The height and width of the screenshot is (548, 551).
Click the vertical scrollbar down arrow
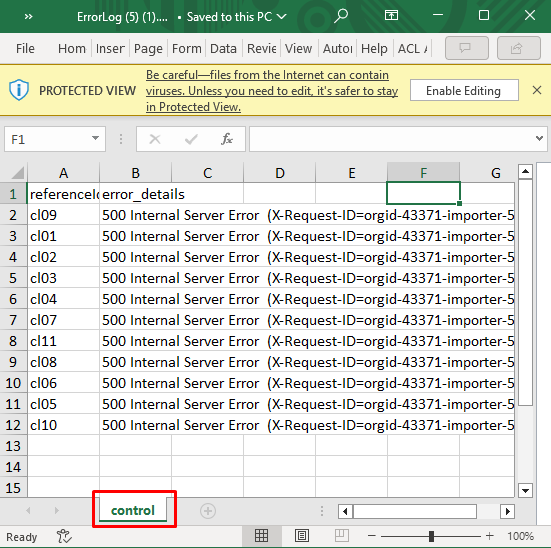pos(525,490)
